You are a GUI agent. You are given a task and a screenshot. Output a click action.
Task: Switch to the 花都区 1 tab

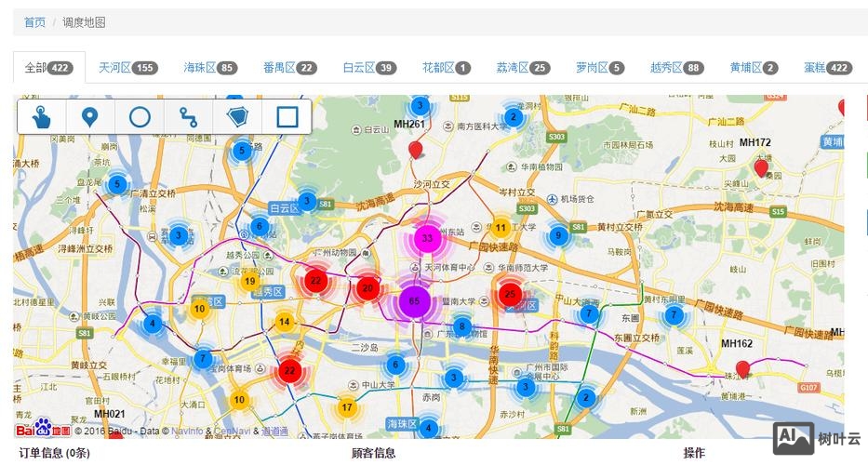pyautogui.click(x=447, y=68)
